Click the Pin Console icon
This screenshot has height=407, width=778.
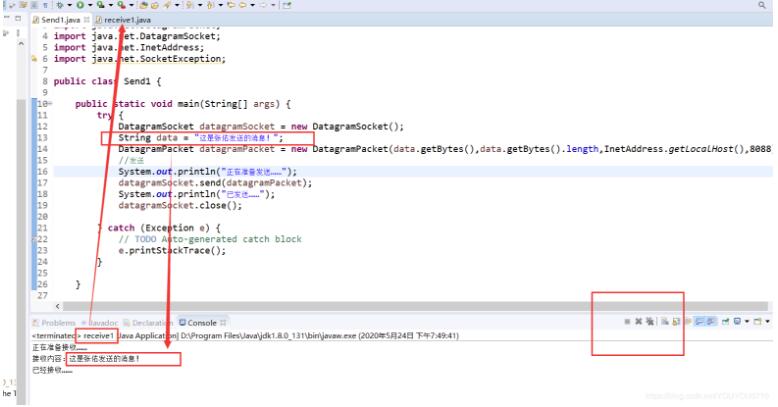(725, 322)
